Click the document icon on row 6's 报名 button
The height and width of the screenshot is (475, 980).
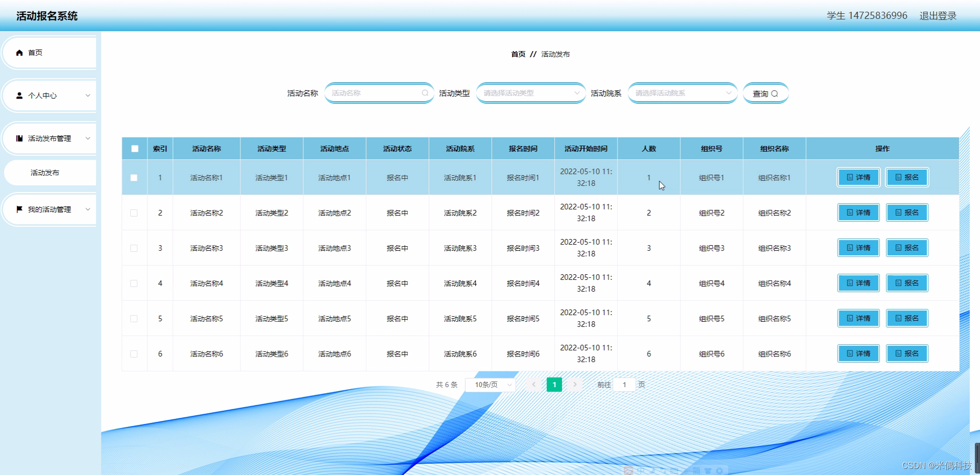coord(897,353)
